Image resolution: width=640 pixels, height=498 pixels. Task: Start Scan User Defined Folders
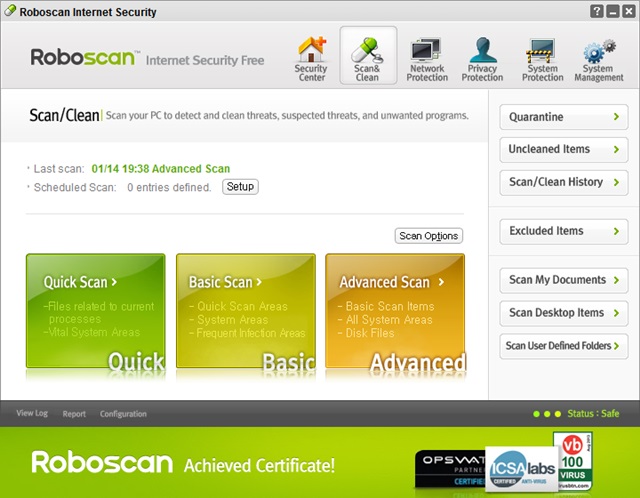[564, 346]
